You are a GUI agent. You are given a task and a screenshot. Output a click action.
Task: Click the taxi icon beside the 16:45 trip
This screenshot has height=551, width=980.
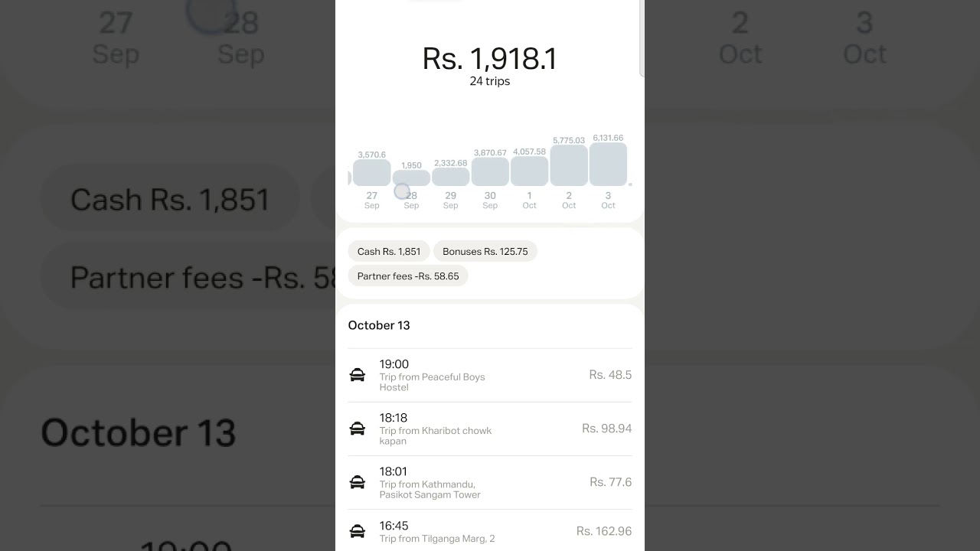pos(358,531)
